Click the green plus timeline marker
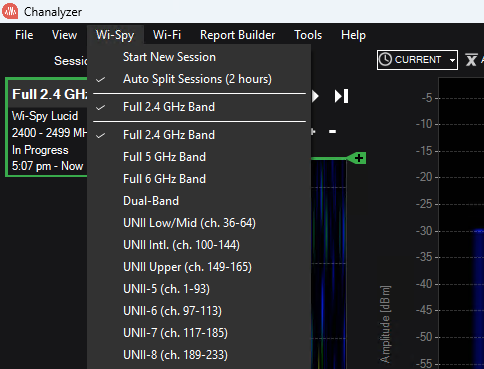The image size is (484, 369). (357, 158)
